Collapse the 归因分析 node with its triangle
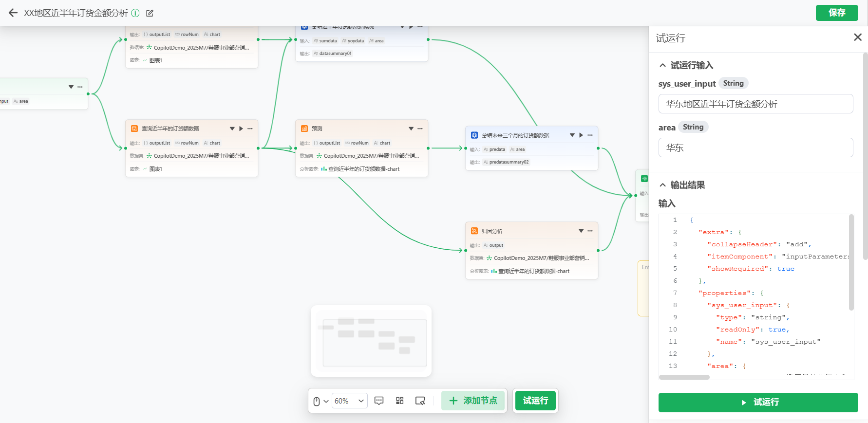Image resolution: width=868 pixels, height=423 pixels. tap(581, 231)
